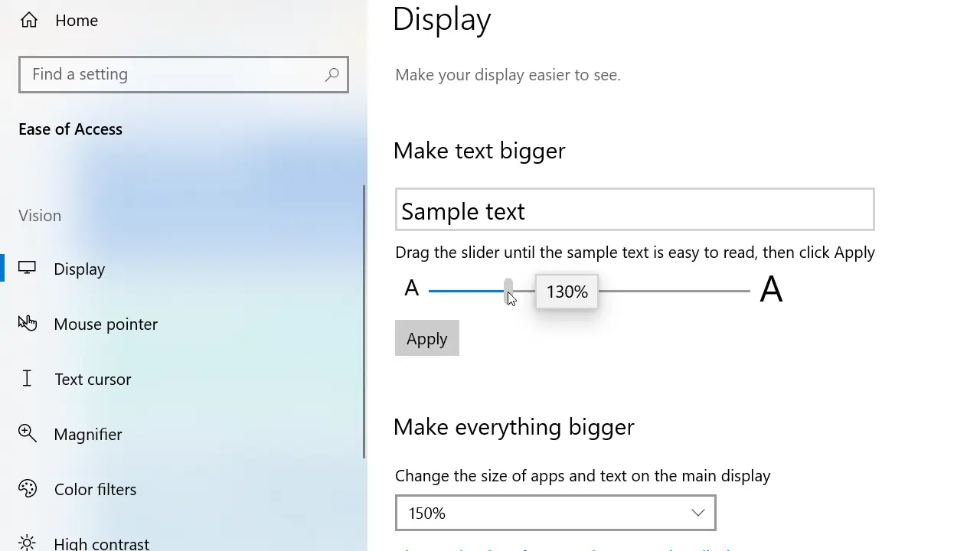Click the High contrast sun icon

click(x=28, y=543)
